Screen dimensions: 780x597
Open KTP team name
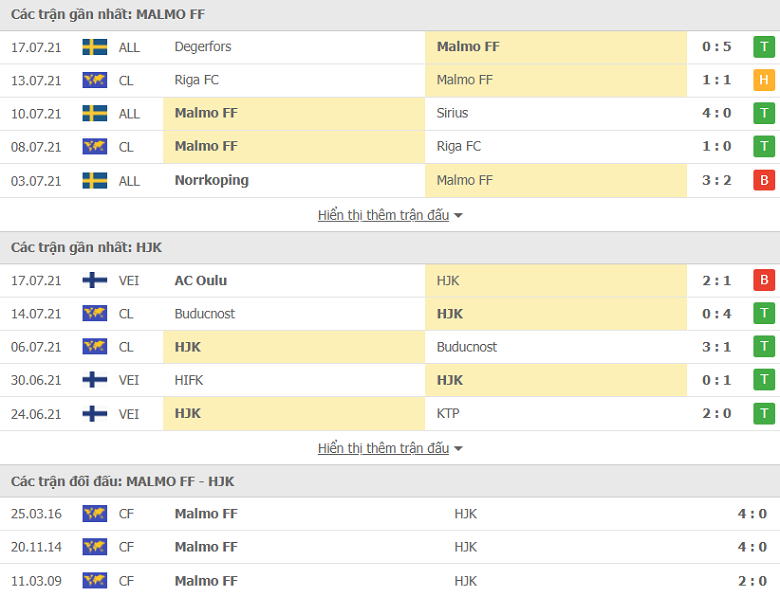click(448, 413)
